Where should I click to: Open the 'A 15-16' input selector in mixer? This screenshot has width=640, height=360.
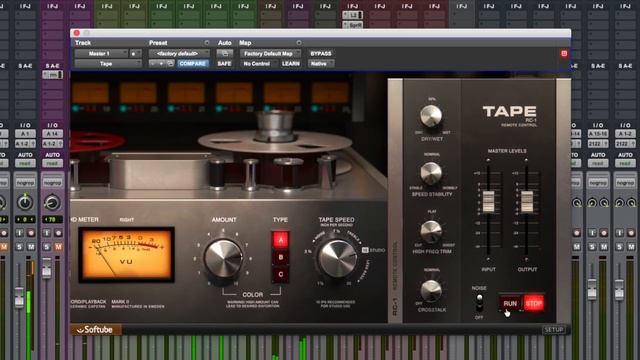598,134
